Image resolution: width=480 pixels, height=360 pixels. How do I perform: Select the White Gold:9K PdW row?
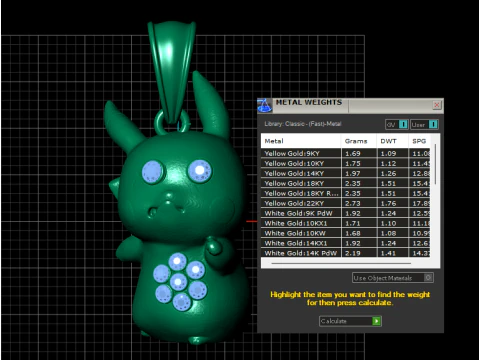coord(346,213)
